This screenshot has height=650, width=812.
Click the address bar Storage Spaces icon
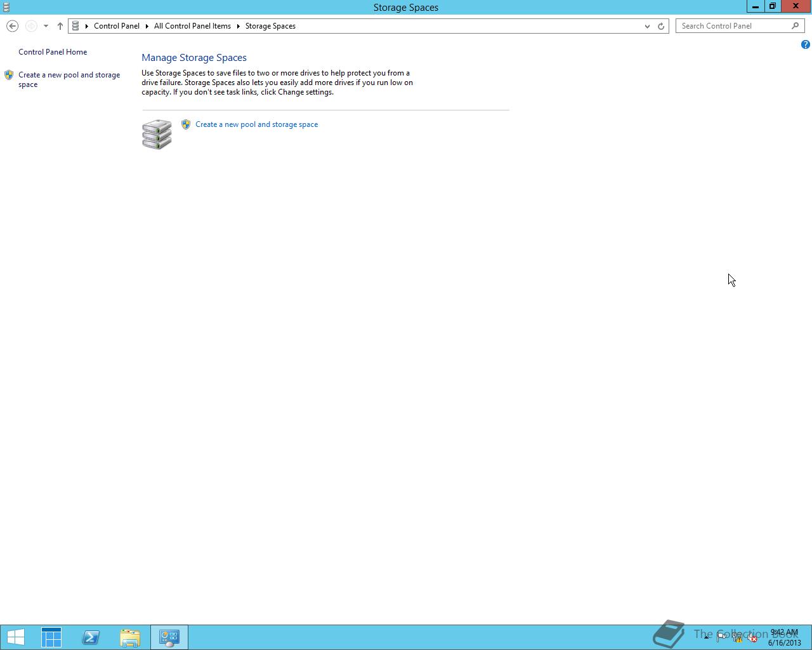(75, 26)
